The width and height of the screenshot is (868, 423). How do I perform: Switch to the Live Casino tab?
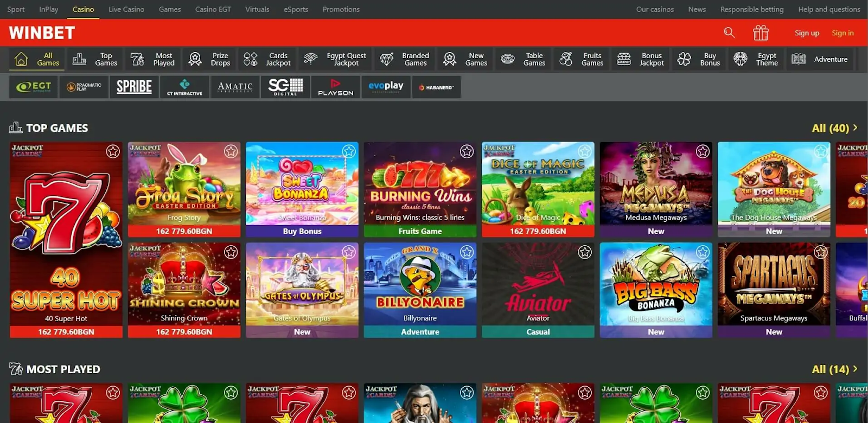126,9
